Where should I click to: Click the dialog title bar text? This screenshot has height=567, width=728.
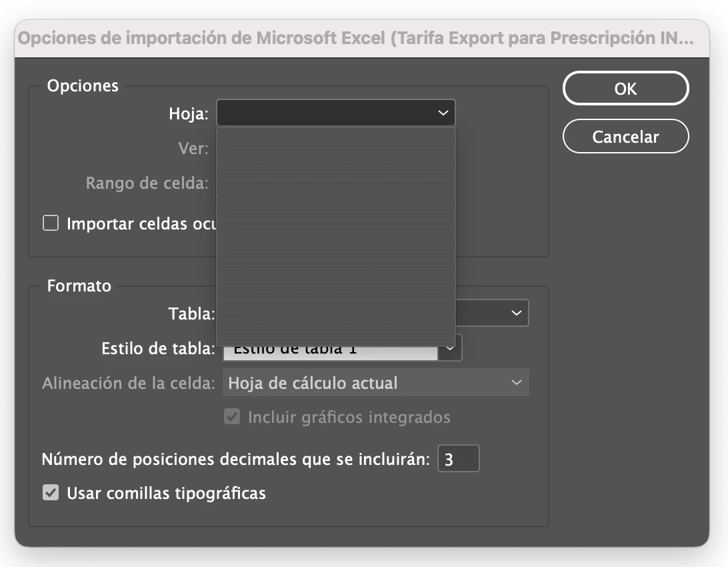point(355,38)
